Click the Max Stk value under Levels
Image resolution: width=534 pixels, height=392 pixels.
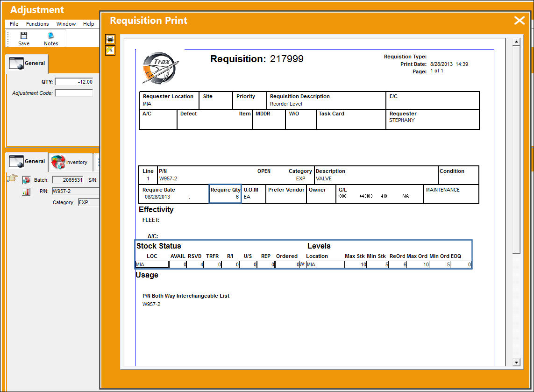click(x=356, y=264)
